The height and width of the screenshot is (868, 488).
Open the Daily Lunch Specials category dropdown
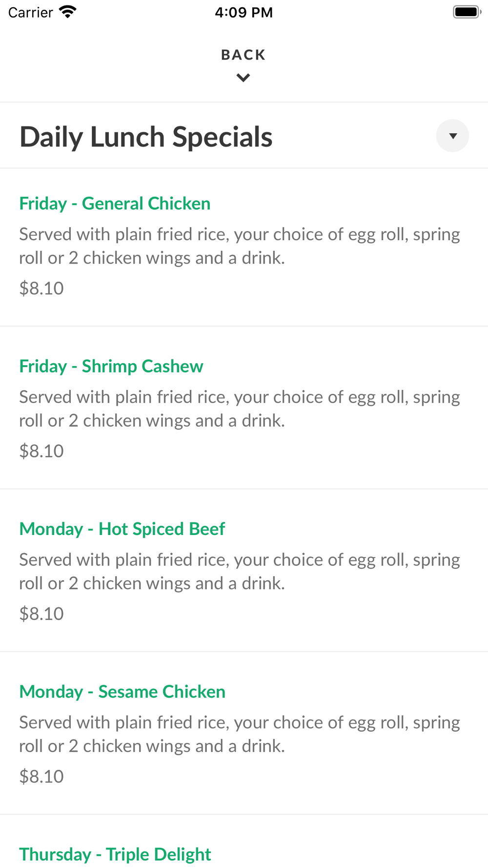[452, 136]
